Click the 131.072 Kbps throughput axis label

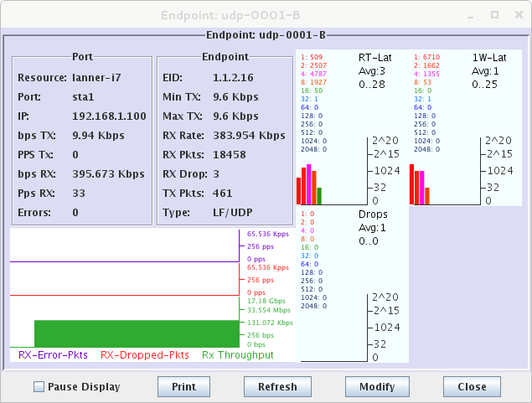pyautogui.click(x=270, y=323)
